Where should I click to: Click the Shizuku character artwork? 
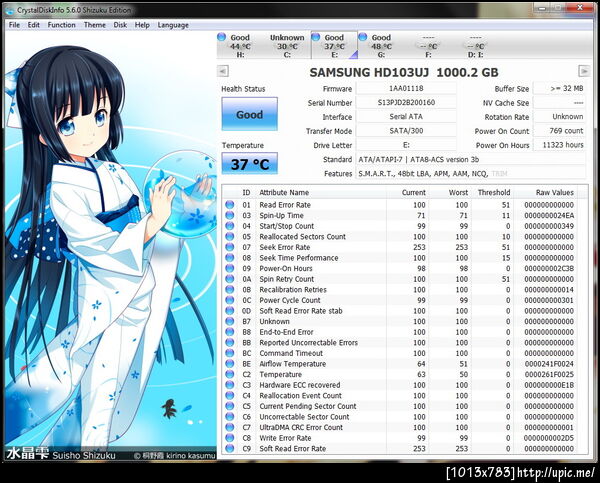(110, 245)
